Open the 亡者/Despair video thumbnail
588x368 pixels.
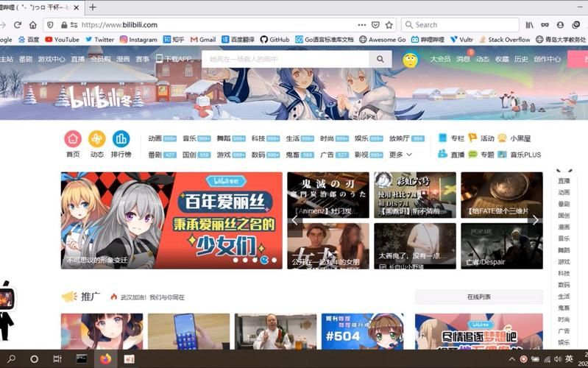[502, 246]
